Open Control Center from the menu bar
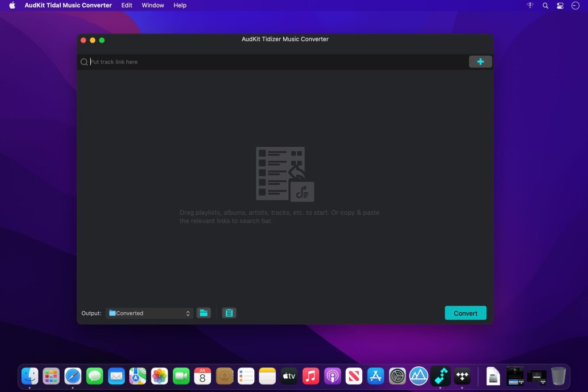 tap(560, 5)
